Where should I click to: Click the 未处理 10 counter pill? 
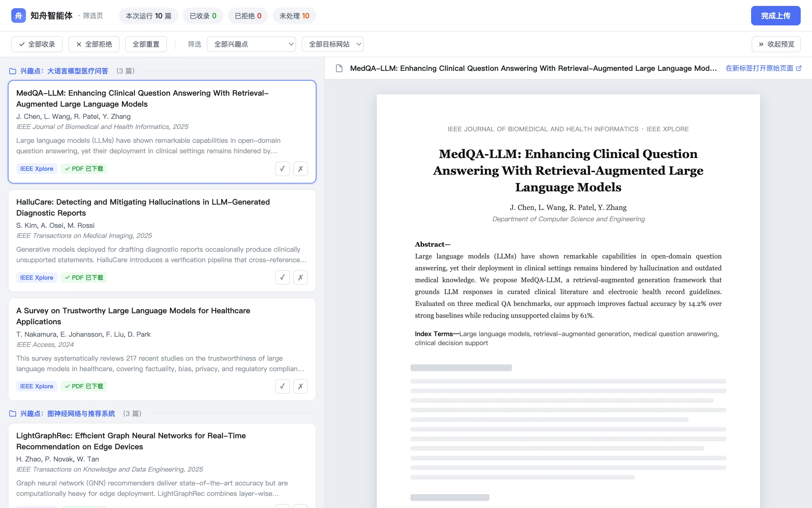pyautogui.click(x=294, y=16)
